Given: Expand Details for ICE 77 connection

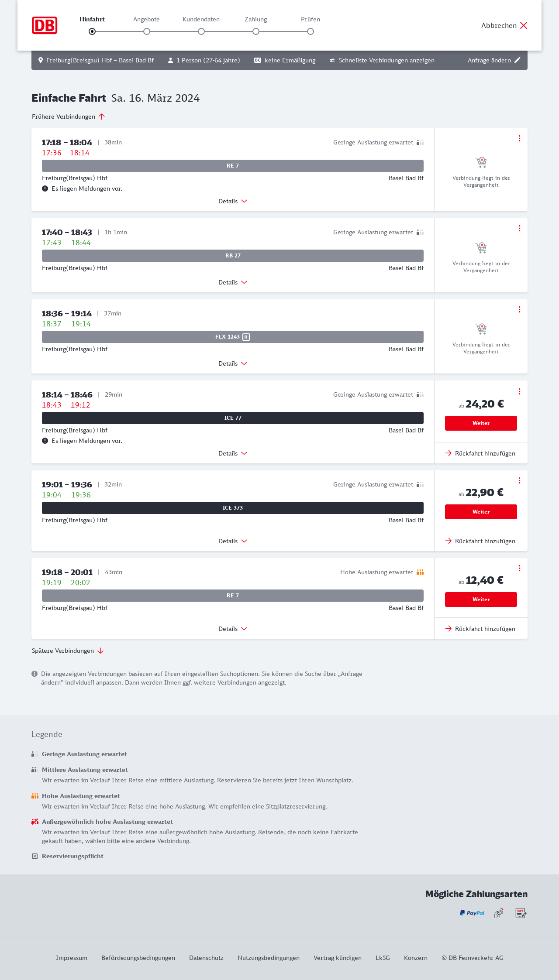Looking at the screenshot, I should (233, 453).
